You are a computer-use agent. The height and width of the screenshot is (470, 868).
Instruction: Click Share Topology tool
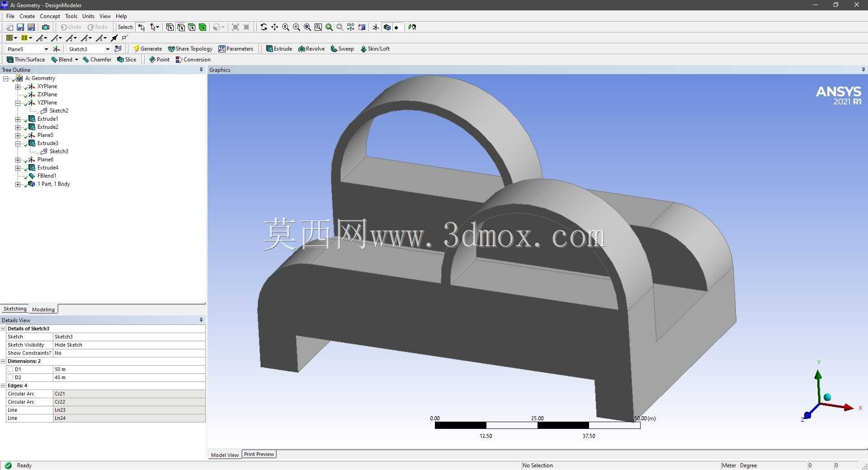190,49
